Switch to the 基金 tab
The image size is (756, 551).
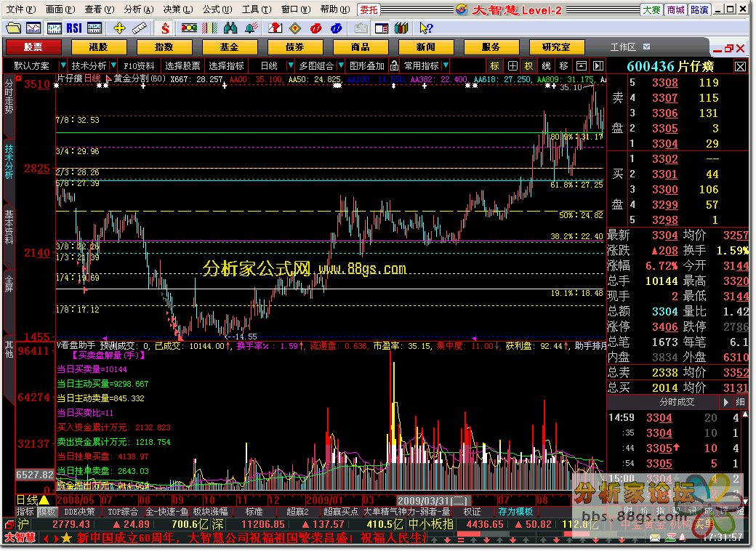point(230,47)
